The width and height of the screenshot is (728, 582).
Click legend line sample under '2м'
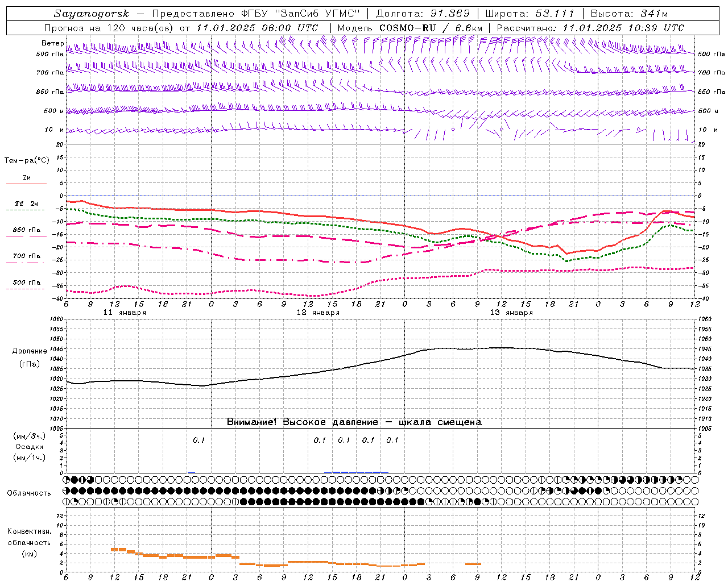pyautogui.click(x=26, y=184)
